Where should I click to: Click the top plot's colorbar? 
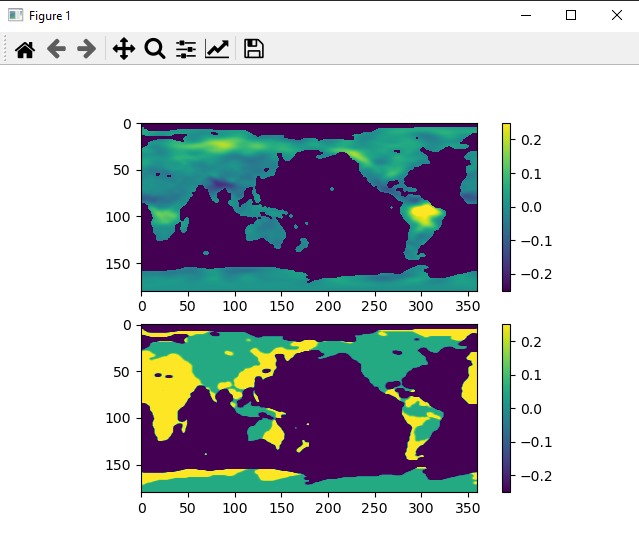(x=506, y=207)
